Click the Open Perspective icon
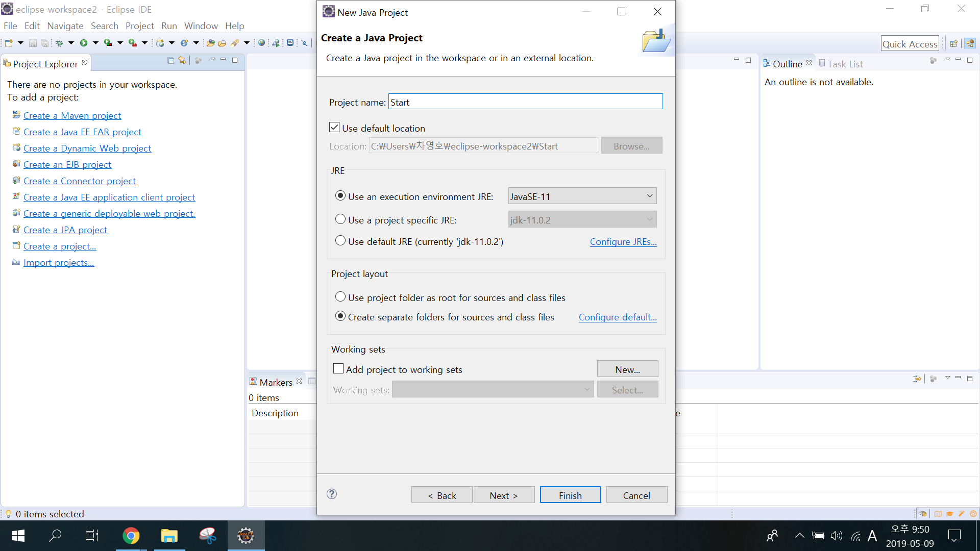Viewport: 980px width, 551px height. pyautogui.click(x=953, y=44)
